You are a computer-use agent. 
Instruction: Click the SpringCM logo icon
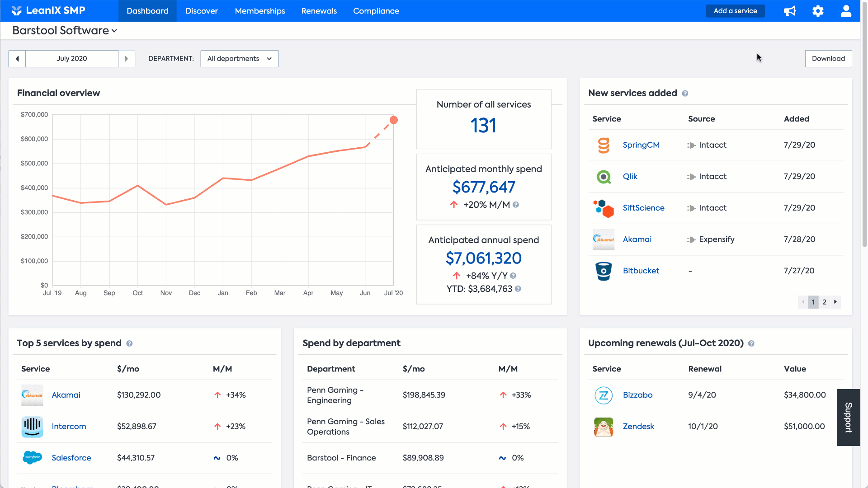[x=604, y=145]
